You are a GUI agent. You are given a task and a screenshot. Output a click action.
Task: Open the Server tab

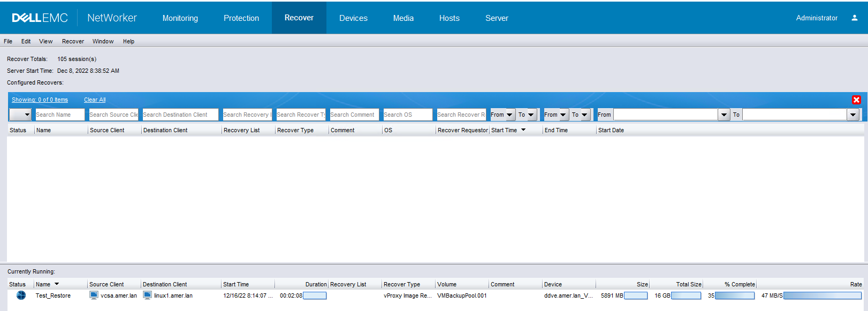497,18
